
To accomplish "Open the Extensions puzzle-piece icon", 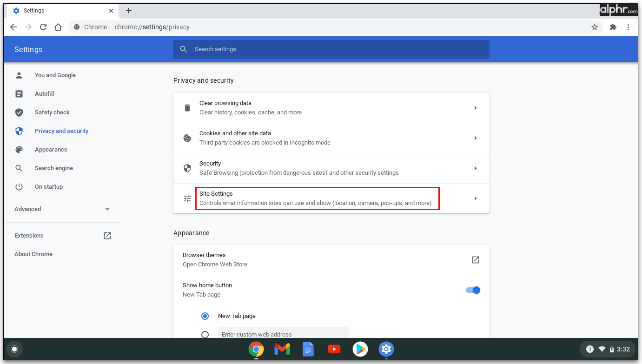I will coord(613,27).
